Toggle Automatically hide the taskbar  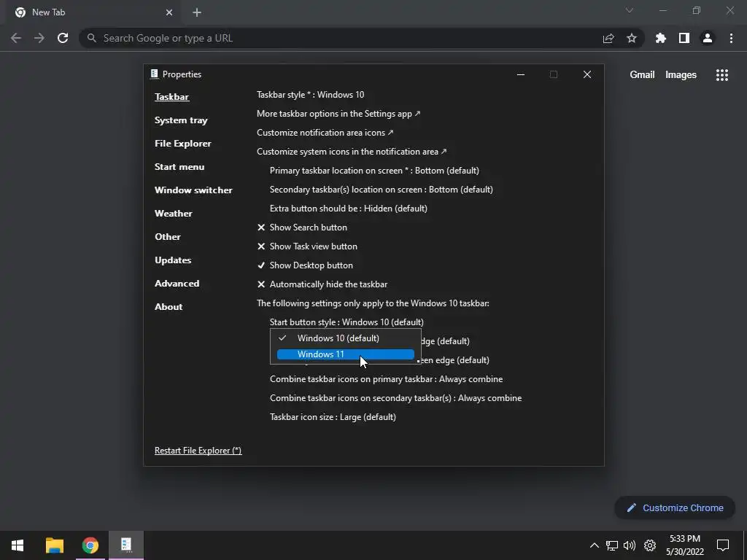click(x=322, y=284)
